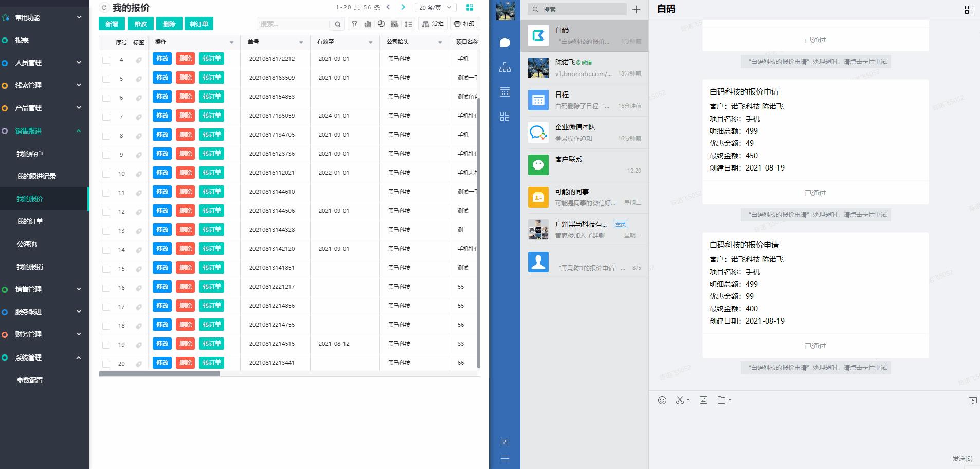980x469 pixels.
Task: Click the refresh icon beside 我的报价
Action: tap(104, 8)
